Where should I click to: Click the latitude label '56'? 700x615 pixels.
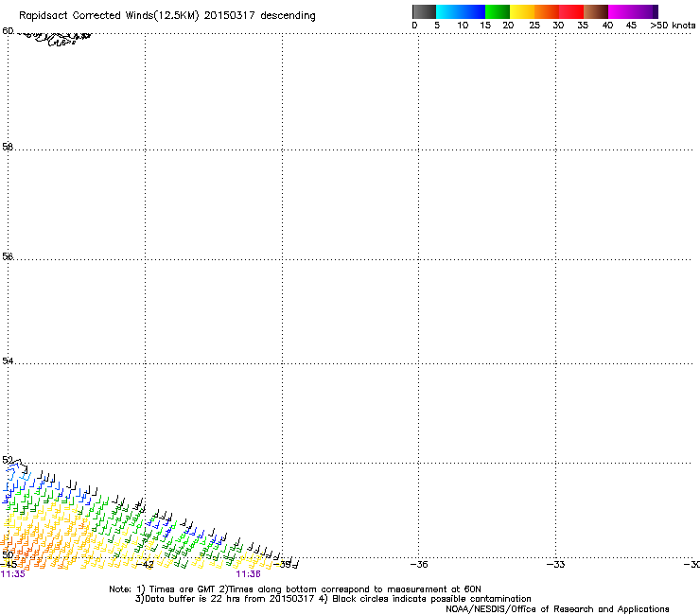click(x=8, y=256)
